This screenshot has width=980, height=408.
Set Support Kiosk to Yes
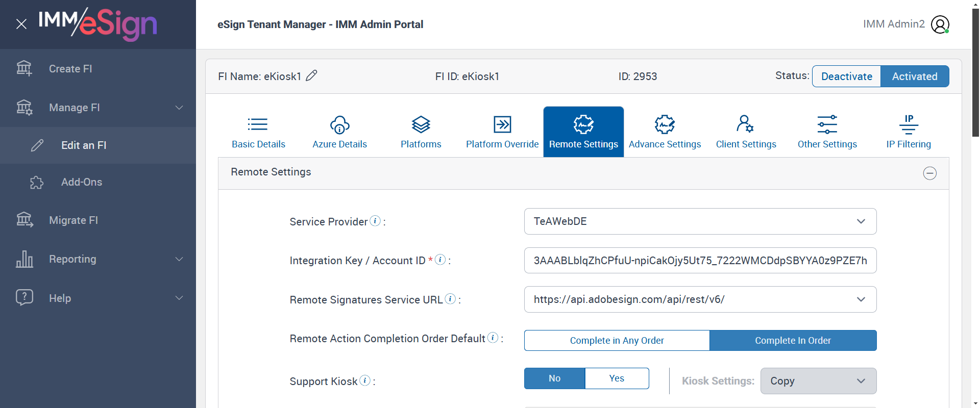(x=617, y=378)
